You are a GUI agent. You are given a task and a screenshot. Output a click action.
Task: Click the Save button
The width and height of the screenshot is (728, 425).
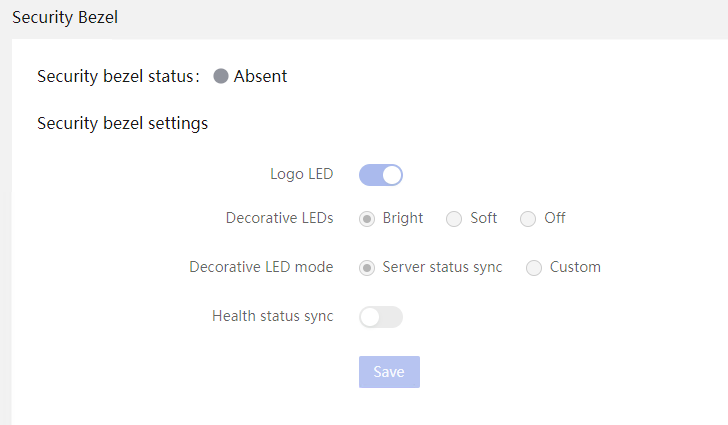tap(389, 372)
